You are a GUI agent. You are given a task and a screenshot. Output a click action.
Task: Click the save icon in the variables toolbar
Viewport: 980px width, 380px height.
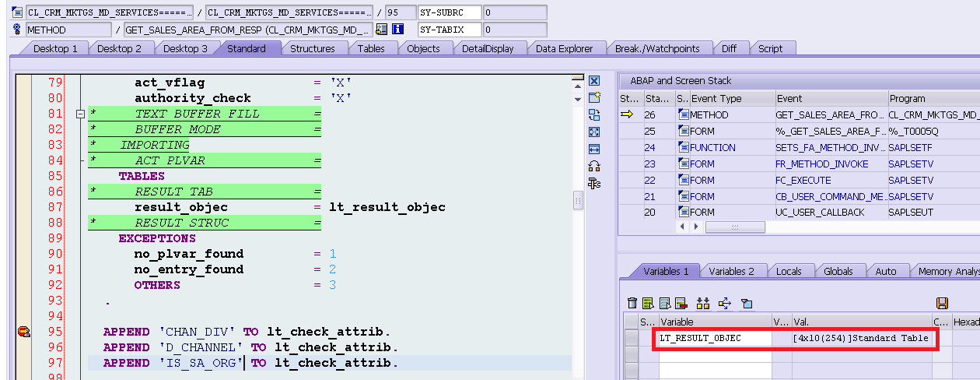pyautogui.click(x=942, y=303)
